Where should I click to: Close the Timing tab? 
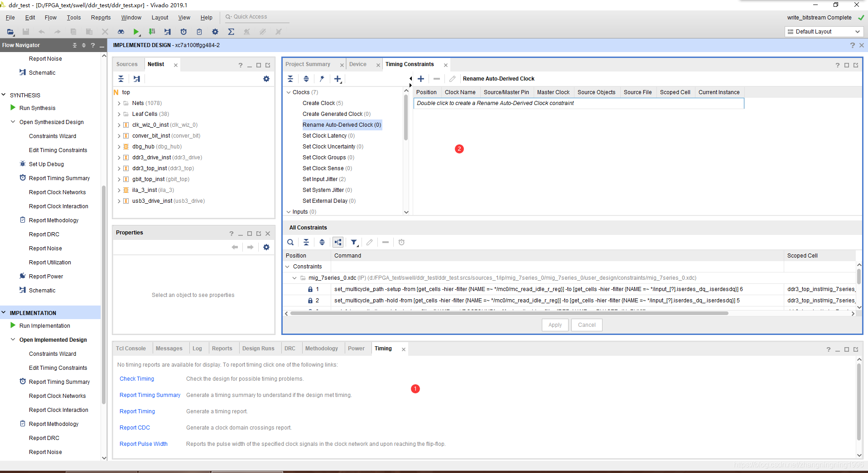[404, 349]
